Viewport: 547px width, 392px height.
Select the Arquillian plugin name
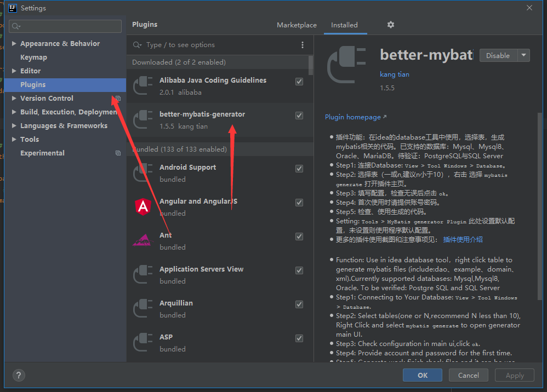pyautogui.click(x=176, y=303)
